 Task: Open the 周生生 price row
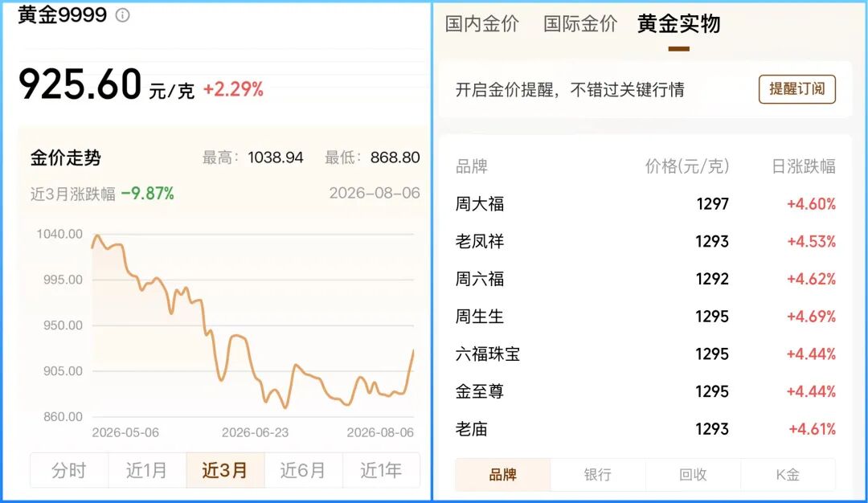tap(645, 317)
